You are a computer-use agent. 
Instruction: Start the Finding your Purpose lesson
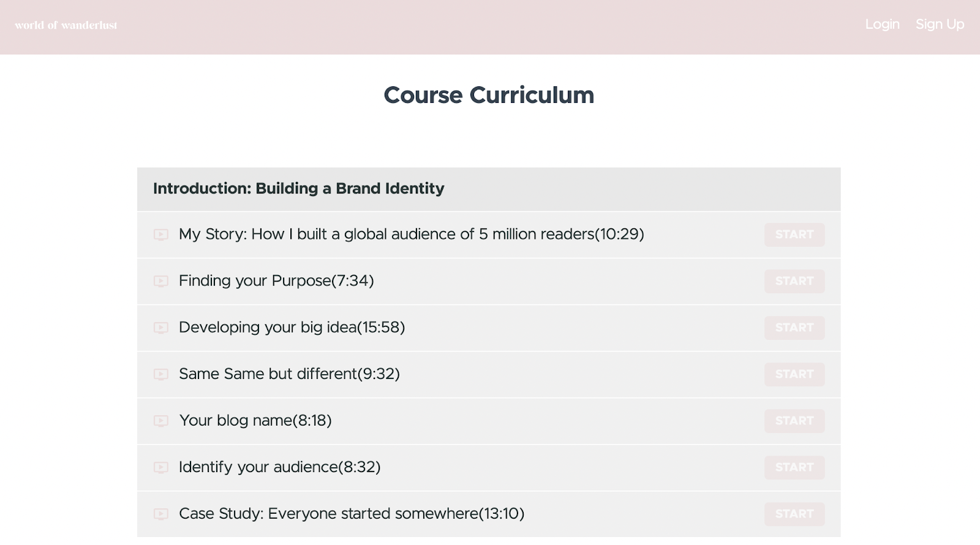tap(794, 281)
